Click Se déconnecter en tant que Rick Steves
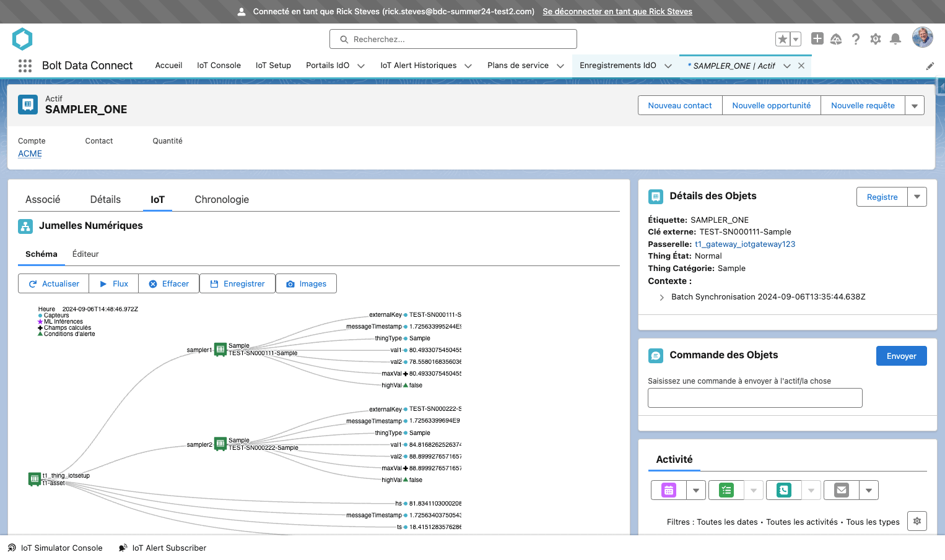This screenshot has height=560, width=945. (617, 11)
